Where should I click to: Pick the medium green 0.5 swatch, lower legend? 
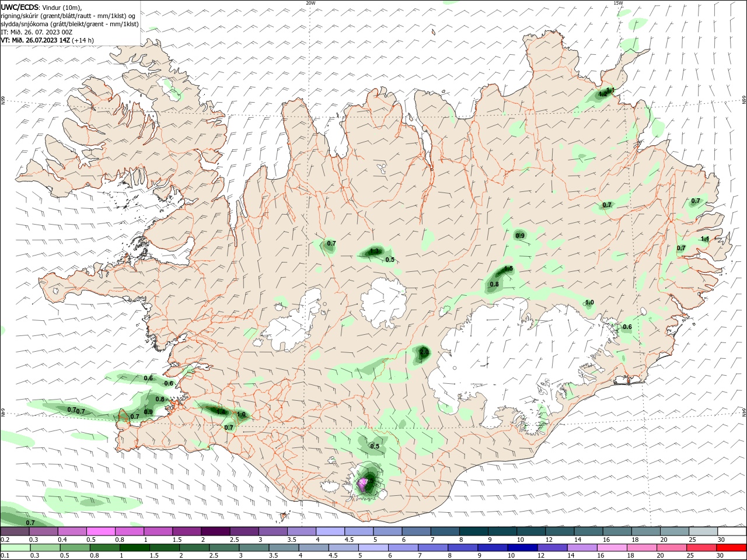pyautogui.click(x=76, y=548)
